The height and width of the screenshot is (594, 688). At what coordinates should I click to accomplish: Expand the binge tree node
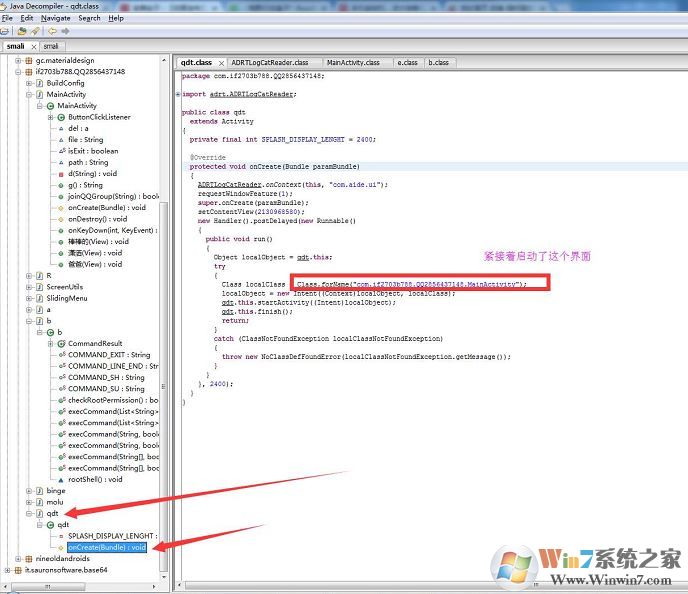29,490
